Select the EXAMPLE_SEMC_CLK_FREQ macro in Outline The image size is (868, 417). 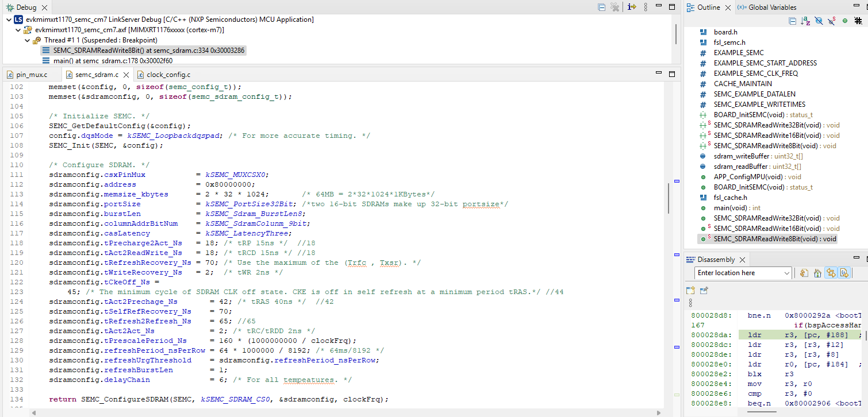756,74
